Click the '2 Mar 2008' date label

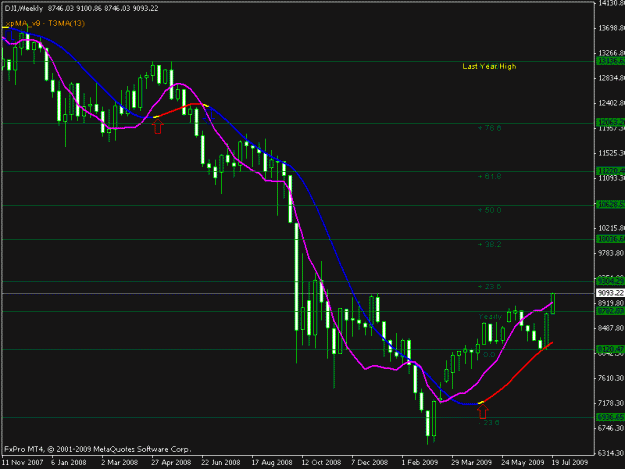click(119, 463)
